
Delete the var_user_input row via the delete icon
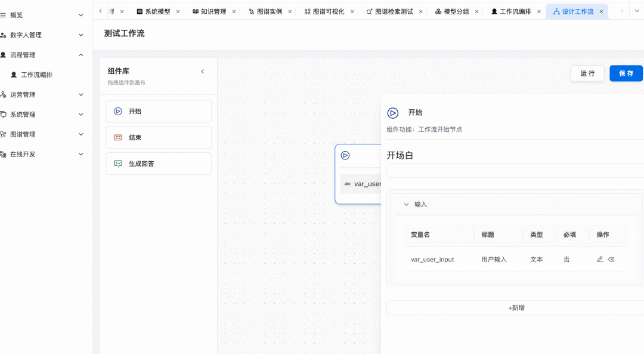[611, 260]
